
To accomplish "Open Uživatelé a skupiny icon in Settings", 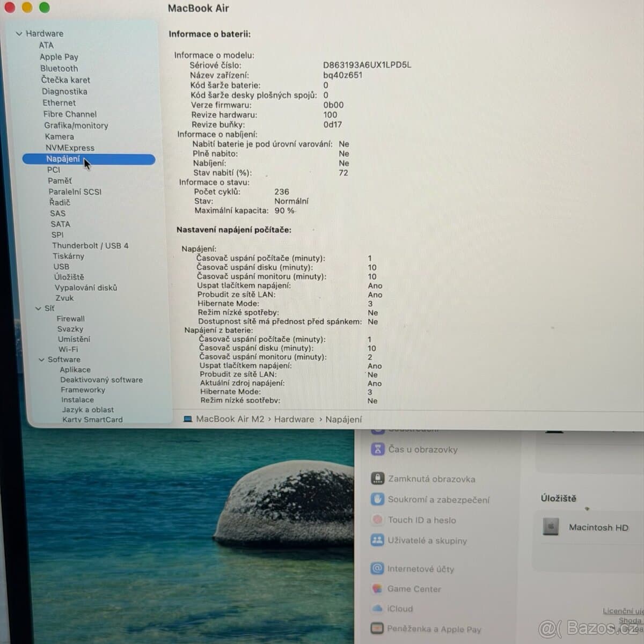I will [378, 540].
